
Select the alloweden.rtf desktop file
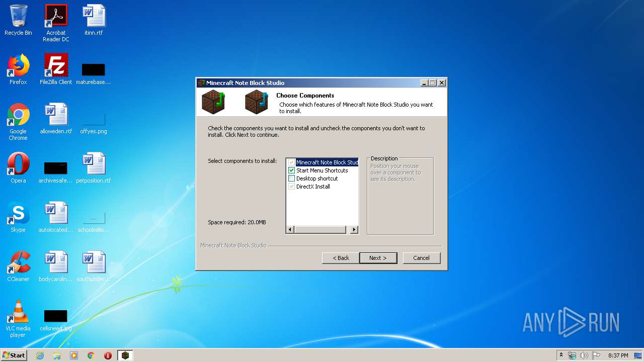pos(56,119)
